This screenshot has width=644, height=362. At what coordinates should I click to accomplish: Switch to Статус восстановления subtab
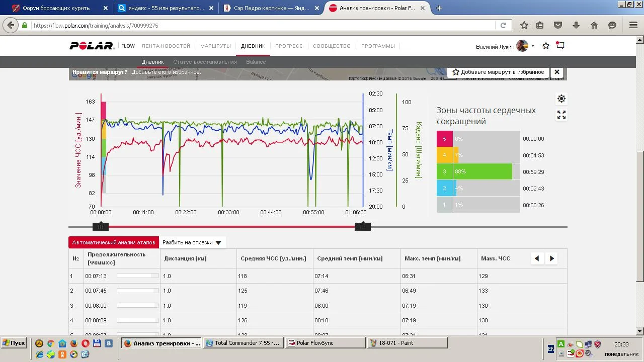(205, 62)
